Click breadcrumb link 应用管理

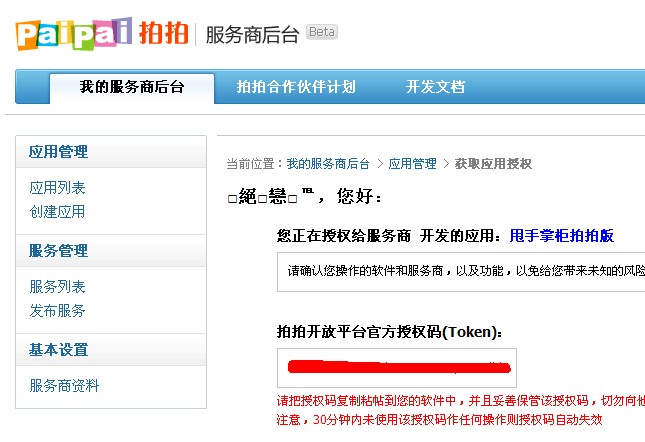point(412,164)
